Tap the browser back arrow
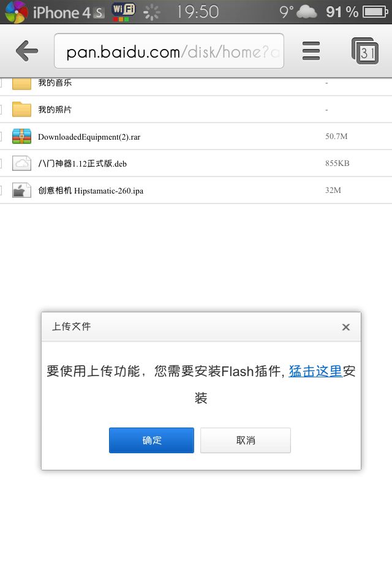 (27, 51)
